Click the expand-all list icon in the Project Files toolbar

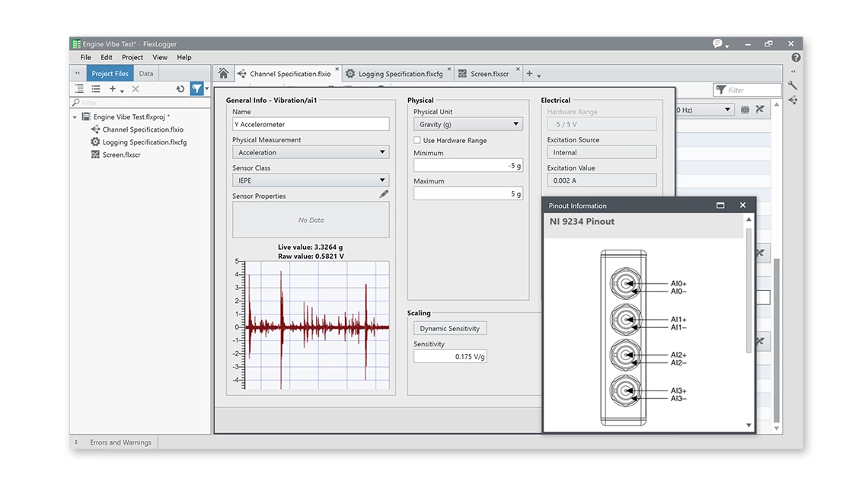pos(80,88)
